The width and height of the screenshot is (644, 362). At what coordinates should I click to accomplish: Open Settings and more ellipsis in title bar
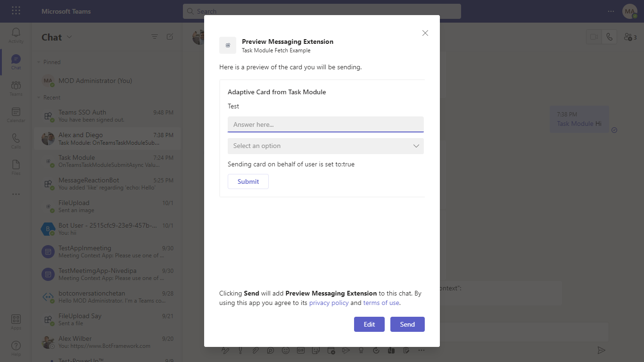611,11
